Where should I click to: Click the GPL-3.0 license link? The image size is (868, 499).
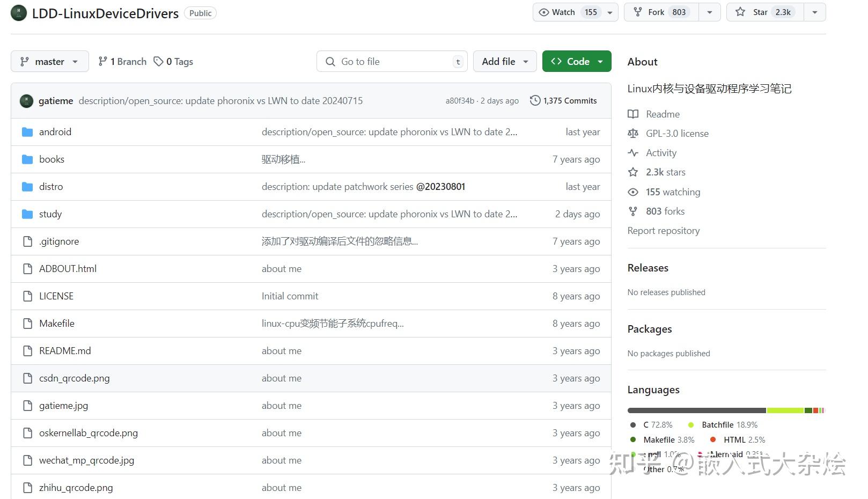click(x=677, y=133)
